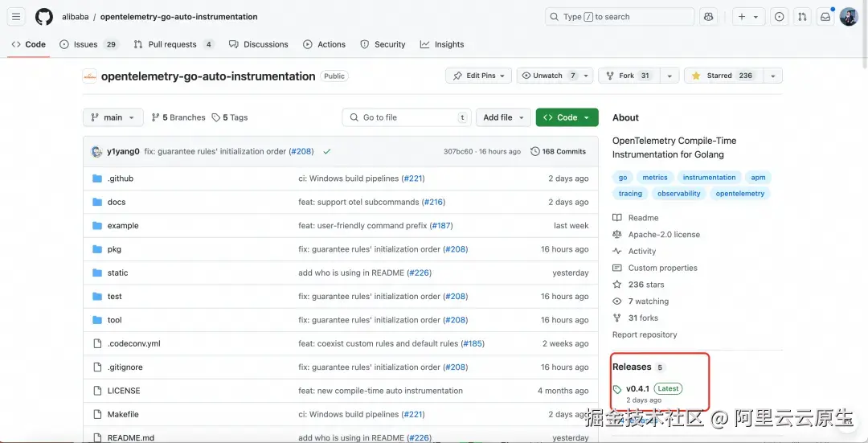Open the docs folder
Screen dimensions: 868x443
point(117,202)
